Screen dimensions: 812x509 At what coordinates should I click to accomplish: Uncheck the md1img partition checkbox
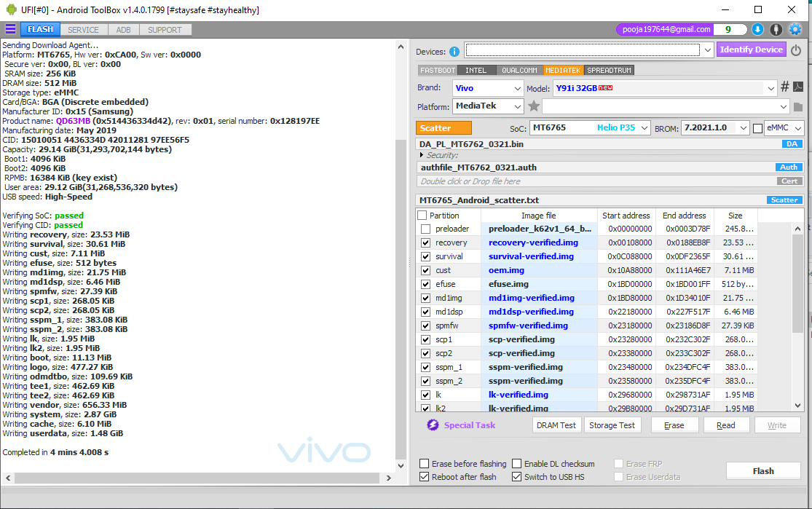[x=426, y=299]
